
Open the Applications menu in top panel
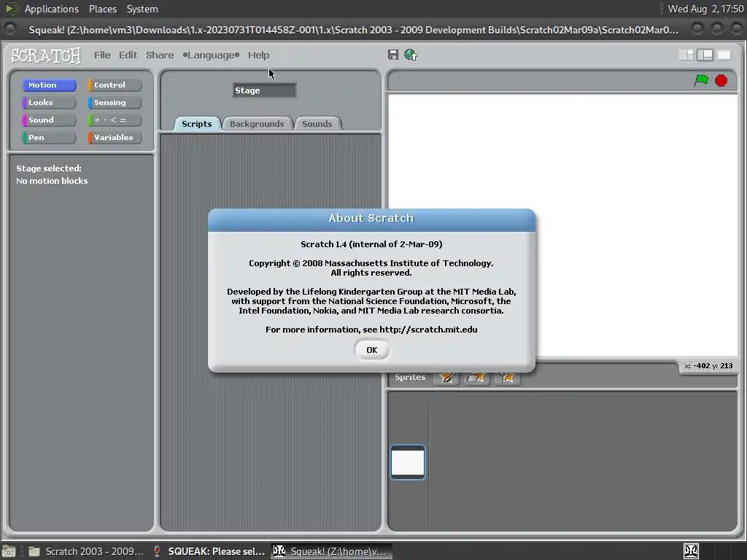[52, 9]
